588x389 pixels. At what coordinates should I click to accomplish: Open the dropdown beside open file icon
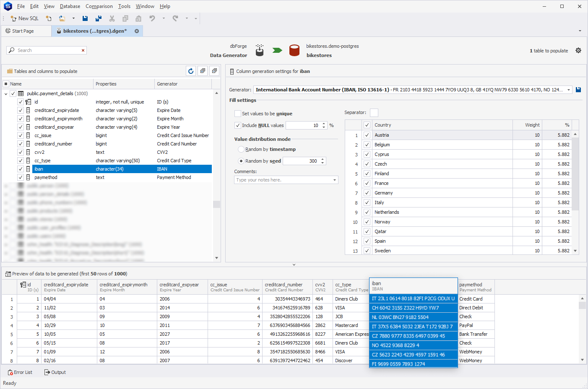pos(73,18)
